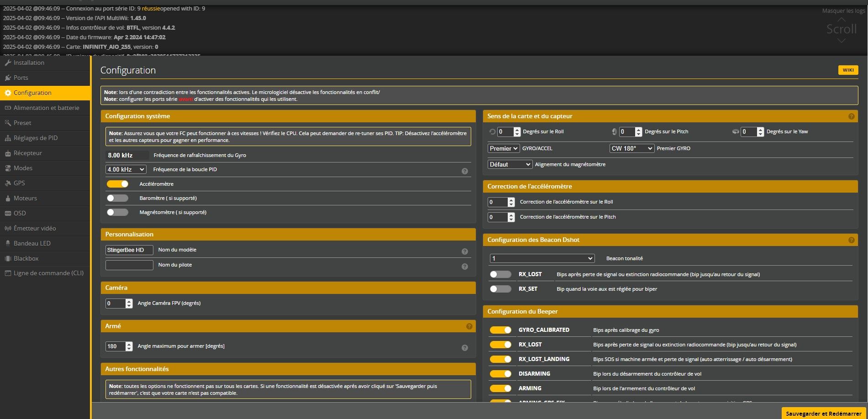Open the Beacon tonalité dropdown
The width and height of the screenshot is (868, 419).
pyautogui.click(x=542, y=258)
